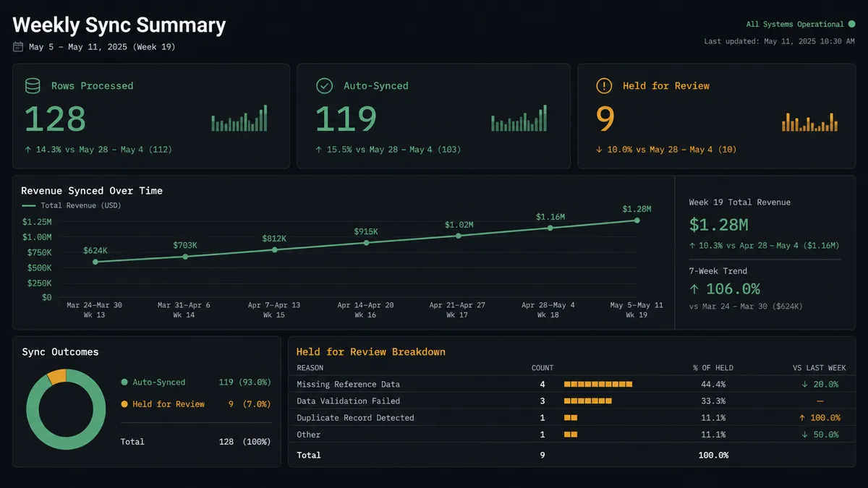The width and height of the screenshot is (868, 488).
Task: Click the Wk 13 x-axis label
Action: 94,315
